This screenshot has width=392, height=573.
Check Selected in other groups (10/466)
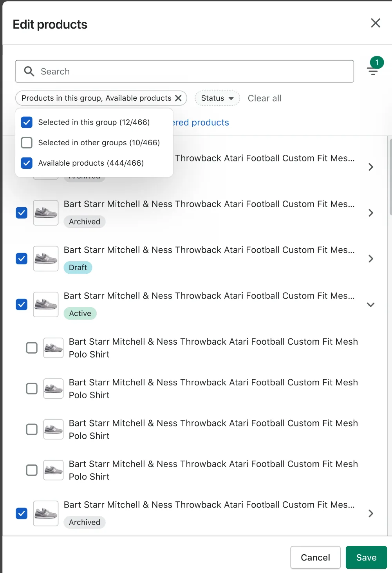[x=27, y=143]
